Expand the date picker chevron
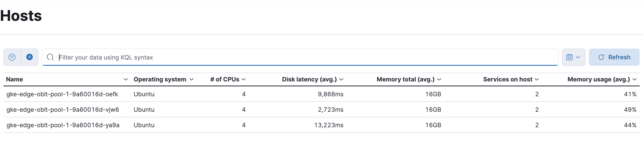This screenshot has height=153, width=644. [x=578, y=57]
